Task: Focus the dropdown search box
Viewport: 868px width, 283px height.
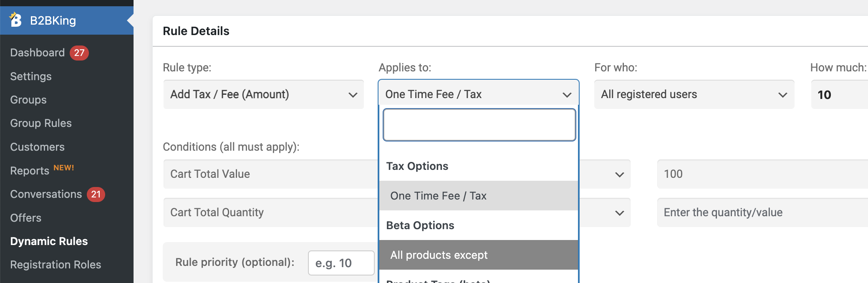Action: click(x=479, y=125)
